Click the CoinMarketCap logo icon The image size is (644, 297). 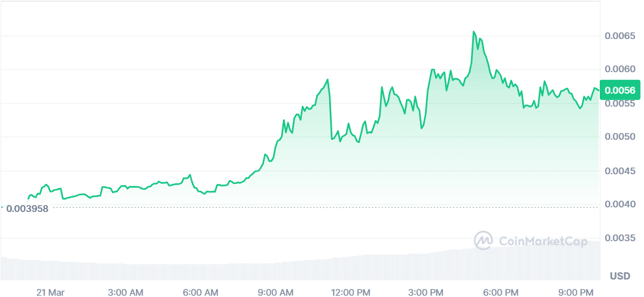483,241
